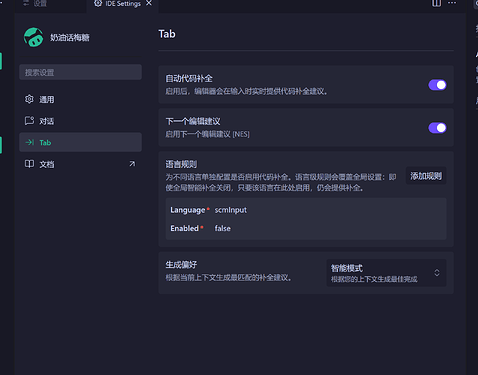The height and width of the screenshot is (375, 478).
Task: Click the arrow icon beside sidebar Tab
Action: (x=30, y=142)
